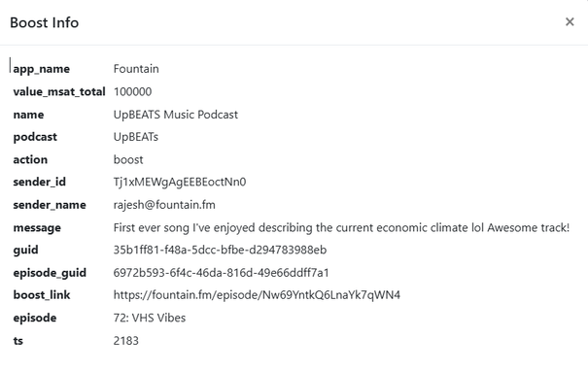Click the UpBEATS Music Podcast name value
The width and height of the screenshot is (588, 370).
tap(176, 115)
